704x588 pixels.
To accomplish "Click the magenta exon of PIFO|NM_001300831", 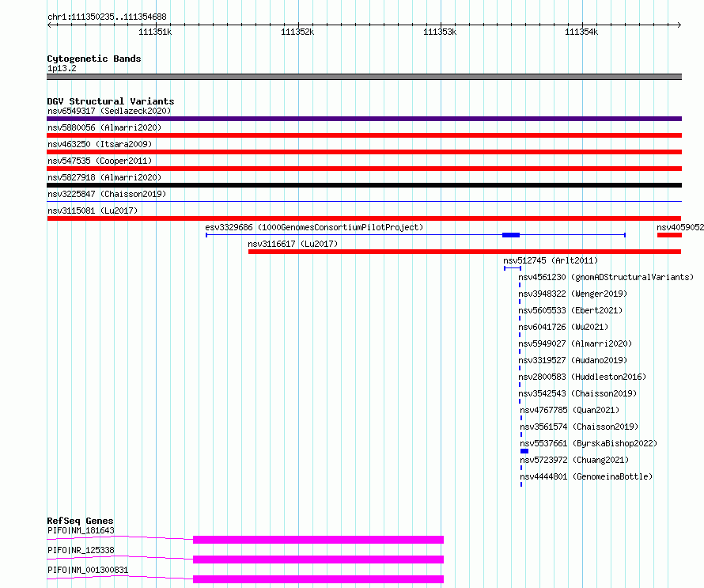I will pos(318,579).
